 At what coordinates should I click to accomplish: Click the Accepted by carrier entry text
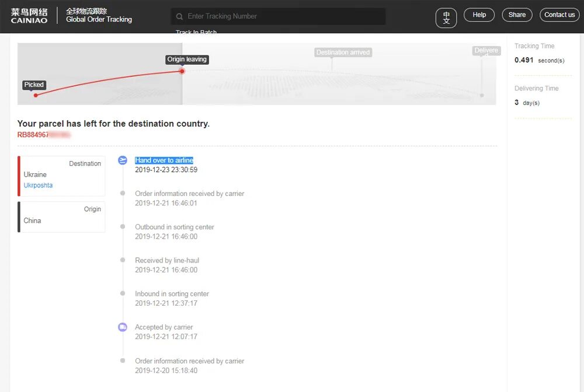pyautogui.click(x=164, y=327)
